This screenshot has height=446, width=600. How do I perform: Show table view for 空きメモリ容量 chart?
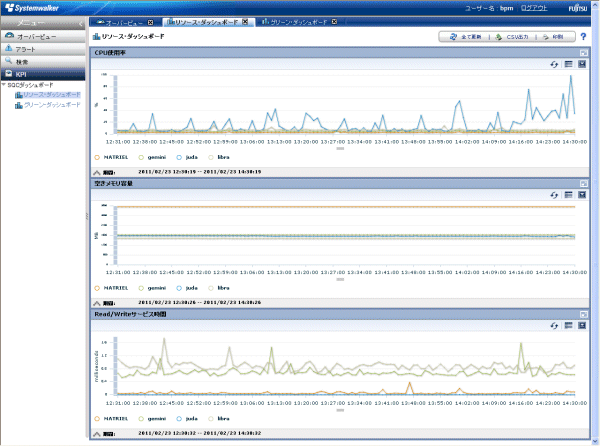click(568, 197)
